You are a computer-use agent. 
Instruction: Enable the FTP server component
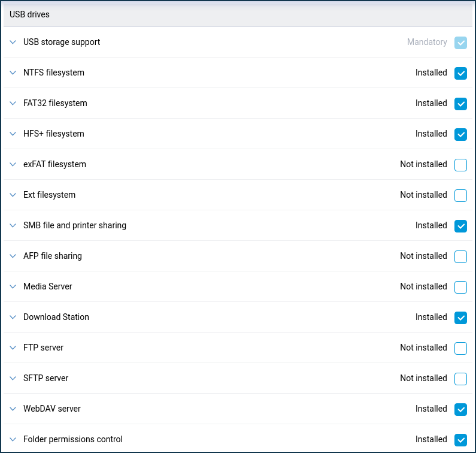(460, 348)
